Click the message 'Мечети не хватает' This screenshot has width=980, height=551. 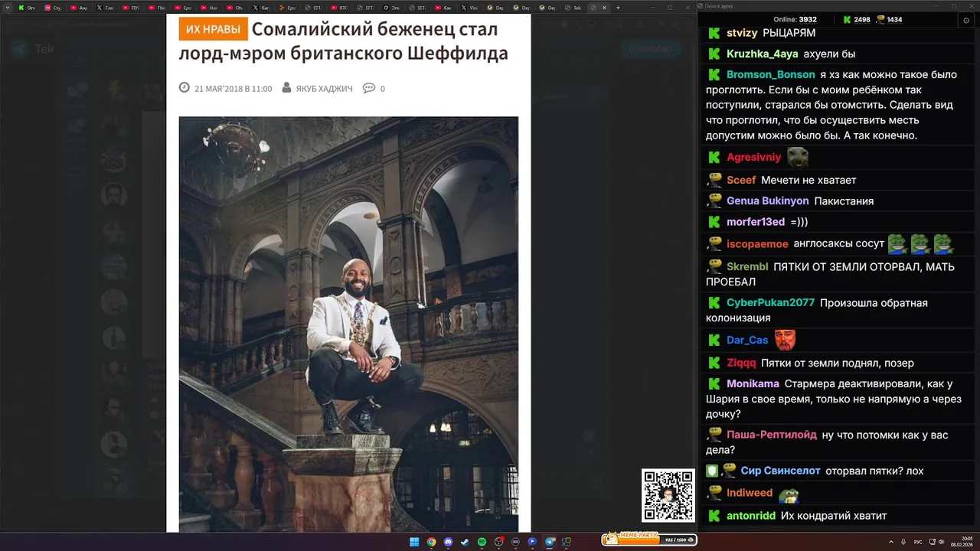[x=808, y=180]
